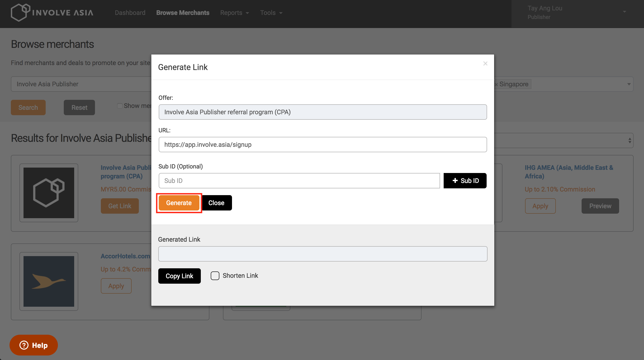Click Get Link for Involve Asia Publisher
The width and height of the screenshot is (644, 360).
click(x=120, y=206)
